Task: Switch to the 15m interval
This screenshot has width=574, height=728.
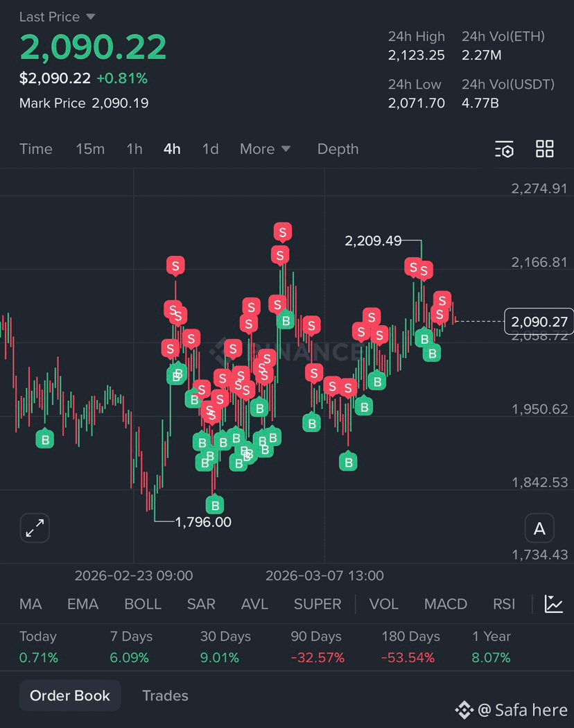Action: click(90, 149)
